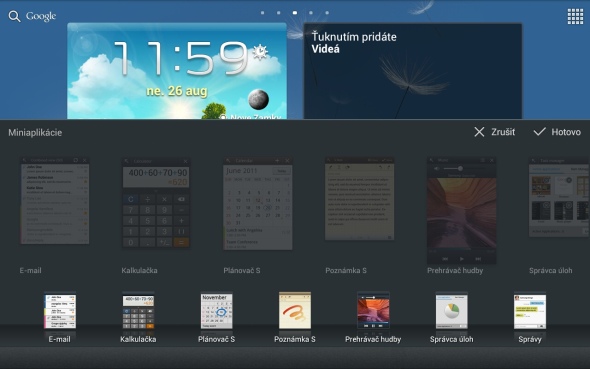Tap the Videá add-video widget

(x=413, y=71)
